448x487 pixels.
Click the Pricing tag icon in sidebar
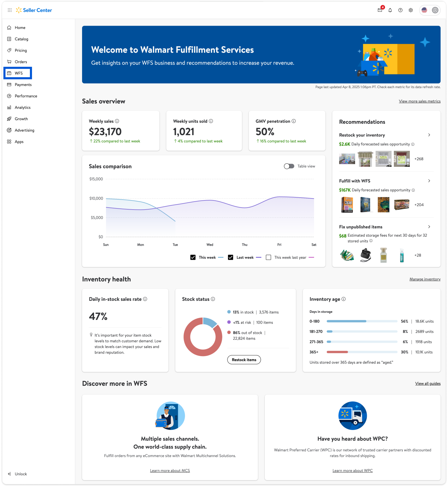tap(9, 50)
